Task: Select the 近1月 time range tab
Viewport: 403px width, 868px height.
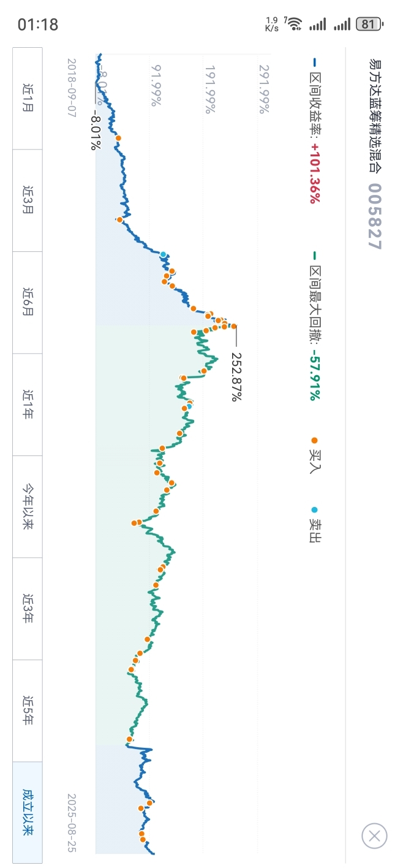Action: click(28, 98)
